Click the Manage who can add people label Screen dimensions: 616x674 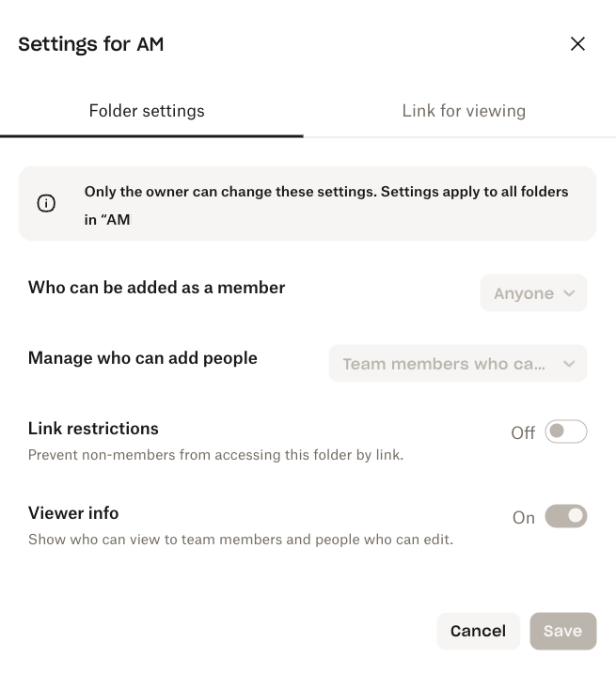143,358
